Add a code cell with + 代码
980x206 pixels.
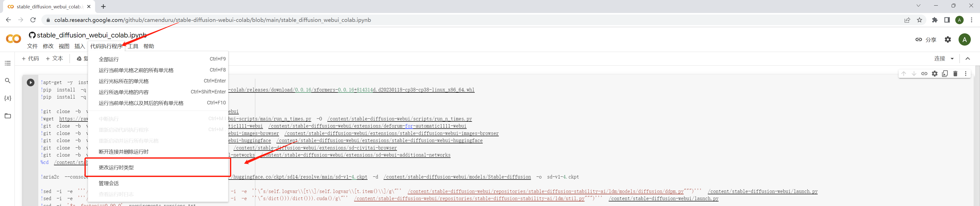30,58
